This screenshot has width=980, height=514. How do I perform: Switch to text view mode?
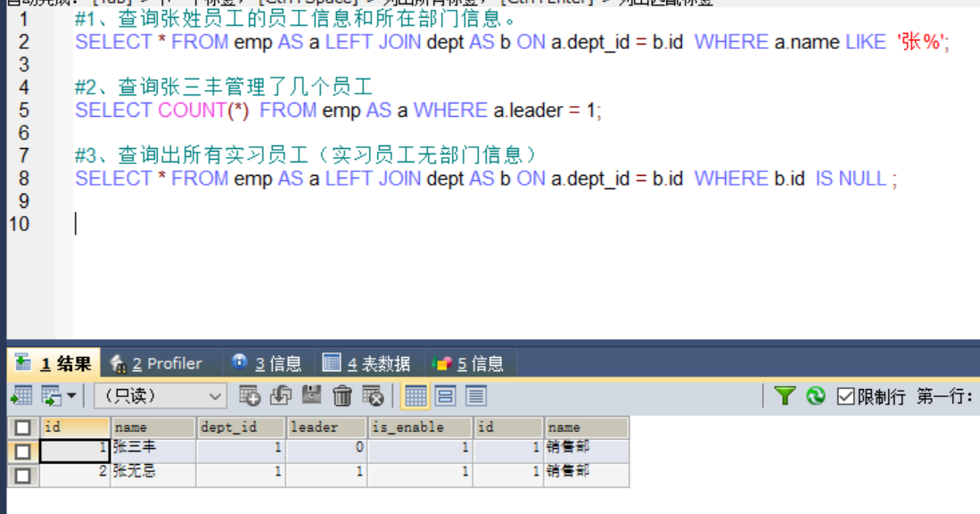475,395
